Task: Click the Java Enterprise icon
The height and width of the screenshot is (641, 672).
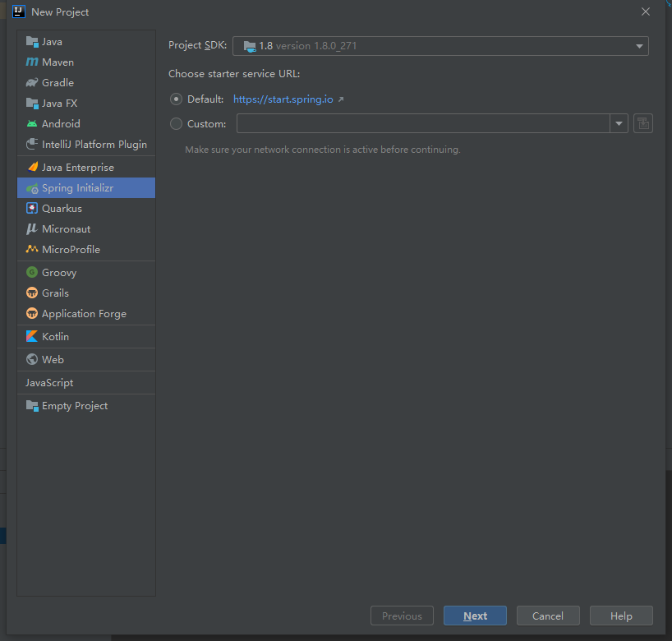Action: click(x=32, y=167)
